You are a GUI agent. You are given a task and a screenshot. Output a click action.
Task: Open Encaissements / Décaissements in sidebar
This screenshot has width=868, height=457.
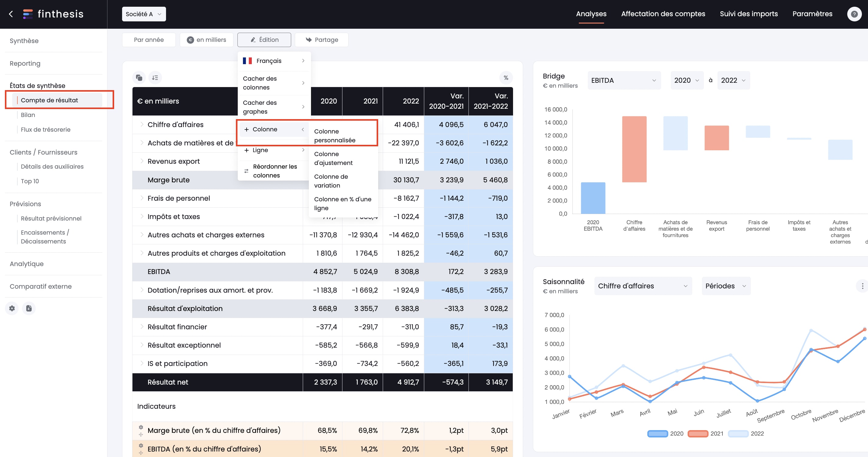[x=45, y=237]
